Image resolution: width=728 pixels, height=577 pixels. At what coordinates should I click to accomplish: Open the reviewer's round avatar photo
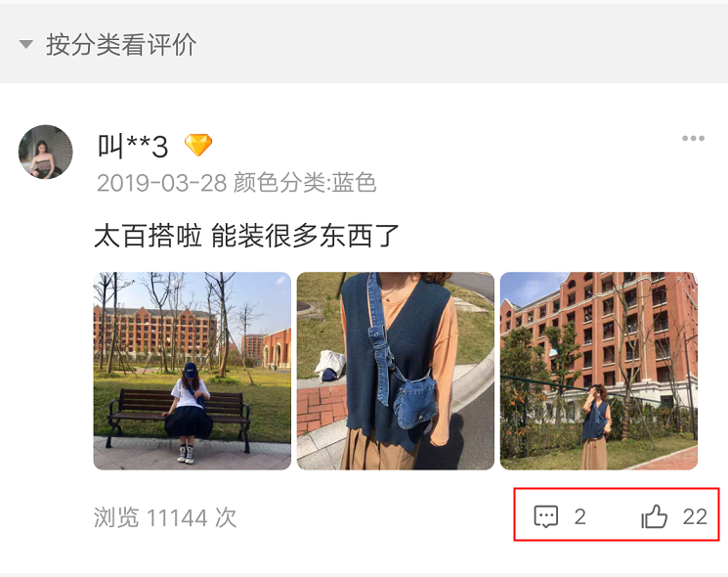(46, 152)
